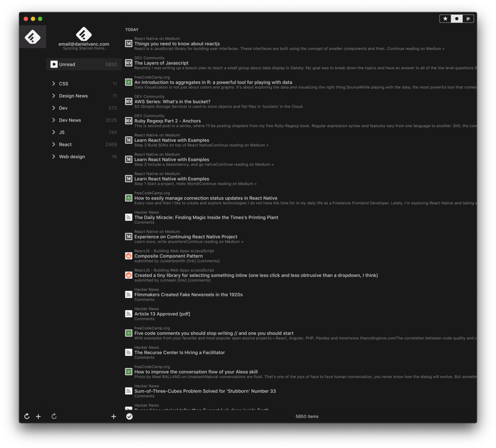Screen dimensions: 496x448
Task: Click RSS icon beside 'Article 13 Approved'
Action: [x=128, y=314]
